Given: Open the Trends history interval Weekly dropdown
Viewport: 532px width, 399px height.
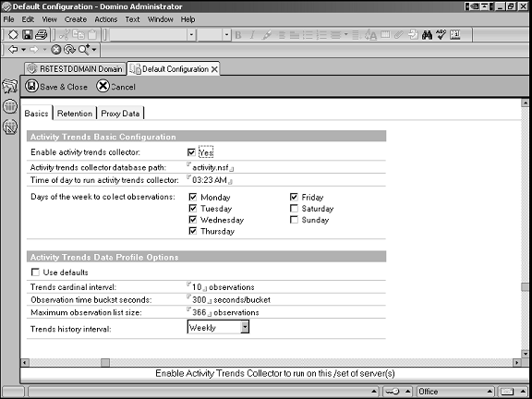Looking at the screenshot, I should (245, 327).
